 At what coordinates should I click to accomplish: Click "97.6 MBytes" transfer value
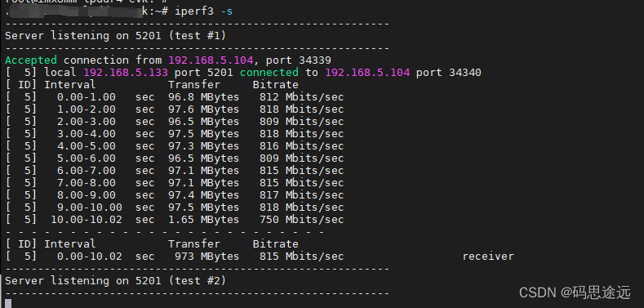(x=204, y=109)
